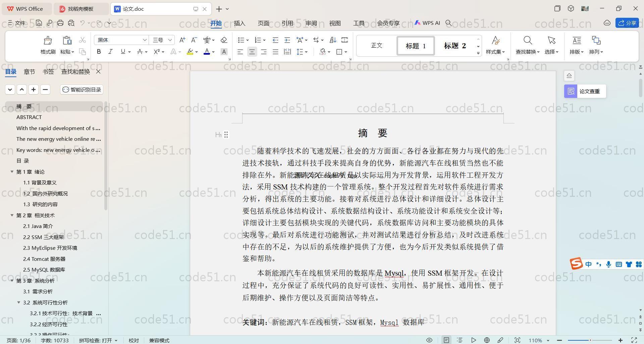
Task: Apply the 标题 1 style
Action: (416, 46)
